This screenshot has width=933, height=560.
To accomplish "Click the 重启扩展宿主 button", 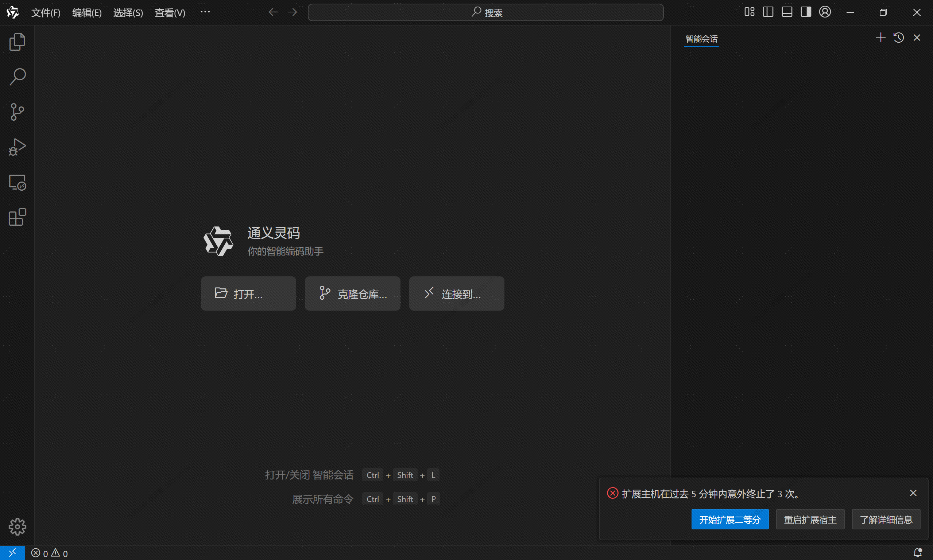I will click(810, 520).
